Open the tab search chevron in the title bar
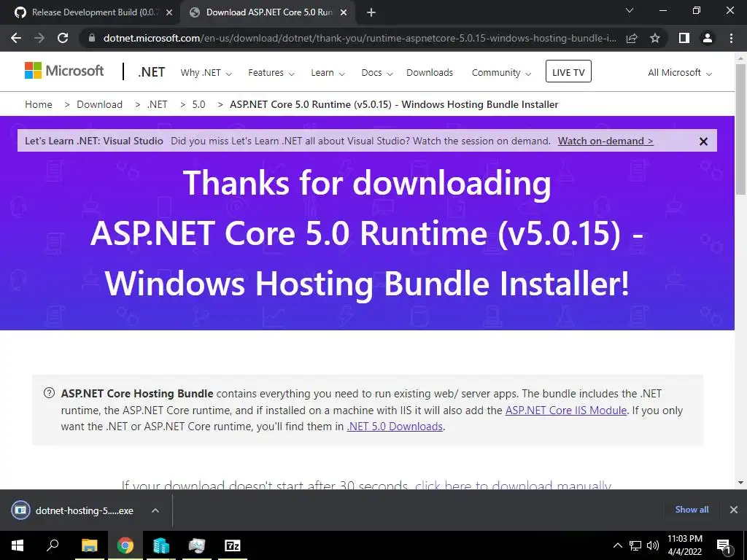 click(x=630, y=10)
